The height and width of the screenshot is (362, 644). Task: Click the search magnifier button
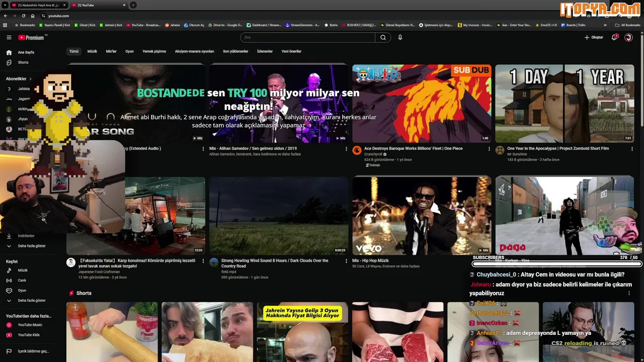[x=383, y=37]
